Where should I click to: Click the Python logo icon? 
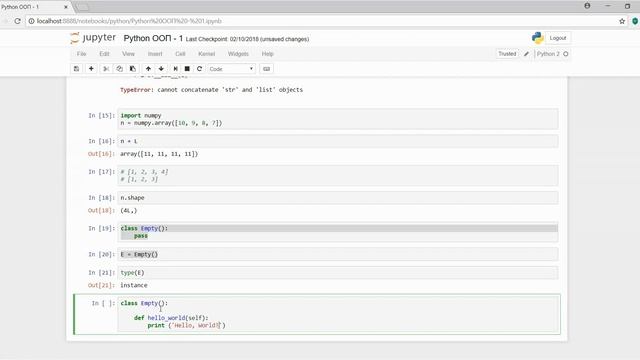pyautogui.click(x=538, y=38)
